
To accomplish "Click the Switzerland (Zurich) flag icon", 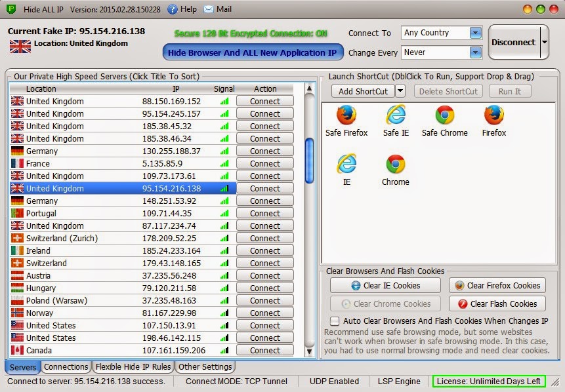I will (17, 238).
